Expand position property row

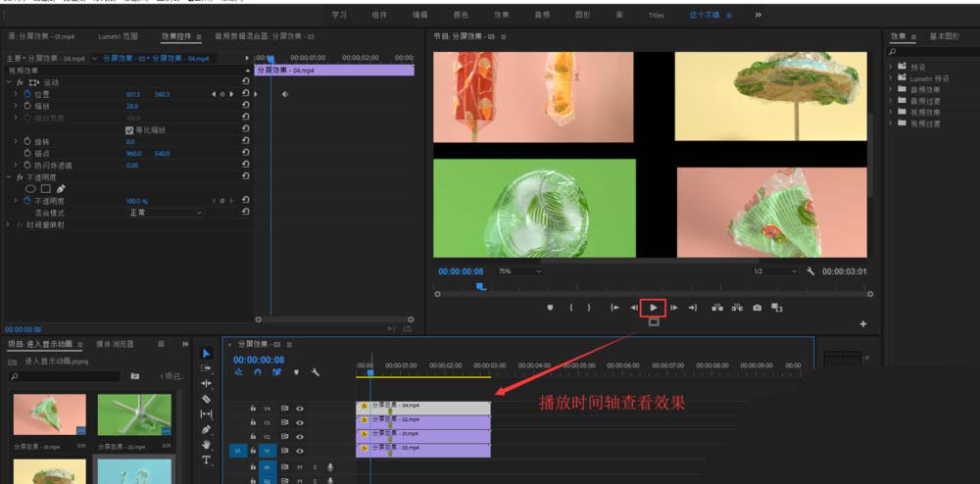point(16,94)
